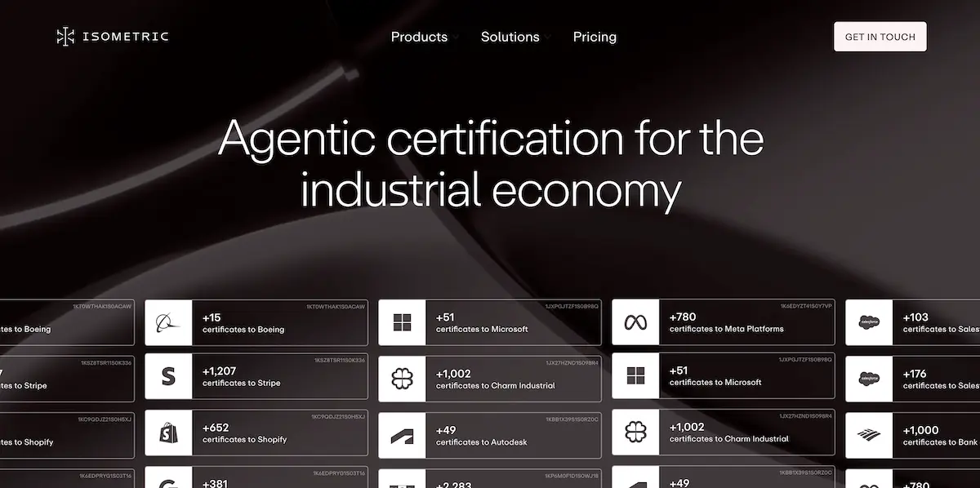Open the Solutions navigation item
The height and width of the screenshot is (488, 980).
(510, 37)
